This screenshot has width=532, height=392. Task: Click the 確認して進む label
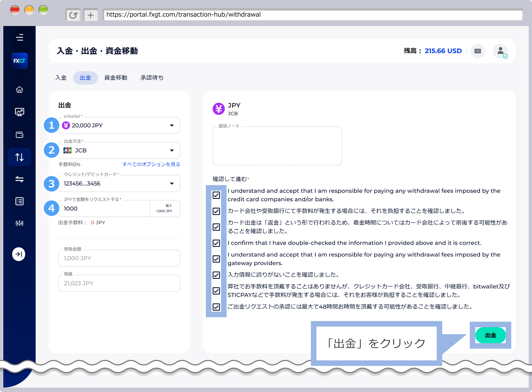pos(230,179)
